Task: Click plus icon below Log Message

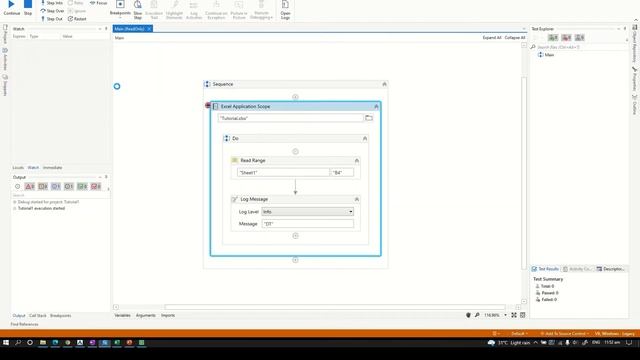Action: tap(296, 236)
